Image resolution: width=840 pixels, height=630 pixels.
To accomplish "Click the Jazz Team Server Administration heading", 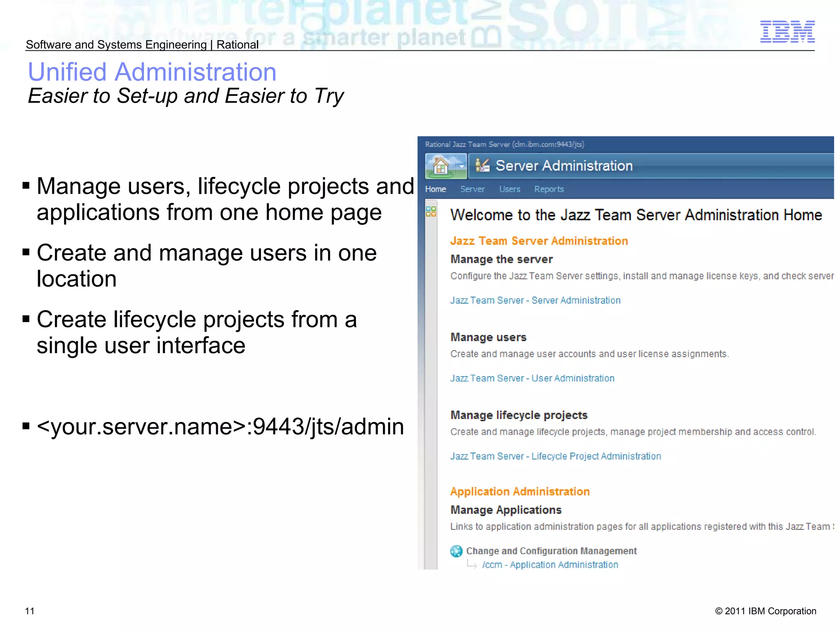I will (x=539, y=241).
